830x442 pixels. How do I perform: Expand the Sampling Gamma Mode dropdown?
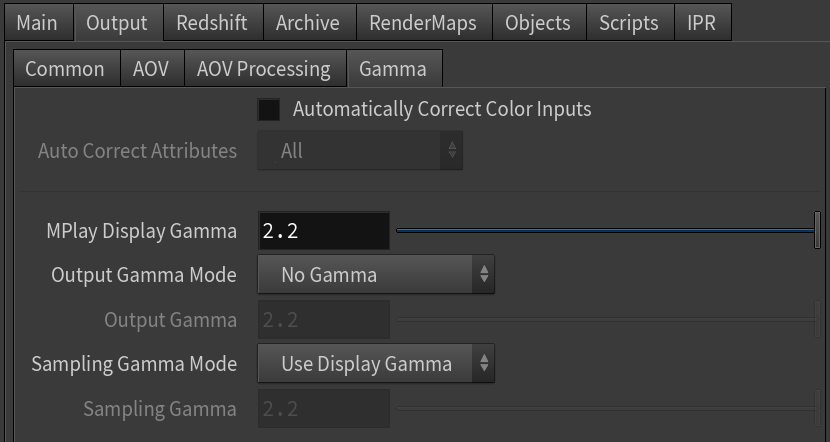click(376, 363)
